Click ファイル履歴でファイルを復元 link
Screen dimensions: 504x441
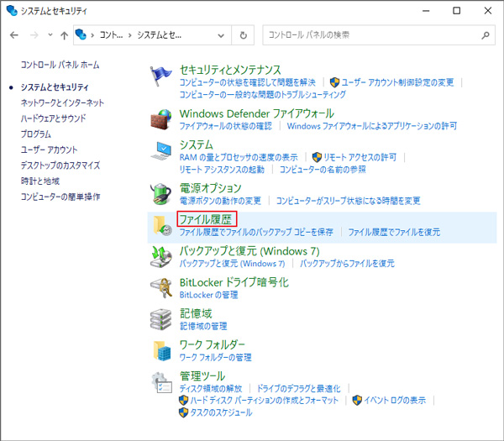pyautogui.click(x=394, y=232)
